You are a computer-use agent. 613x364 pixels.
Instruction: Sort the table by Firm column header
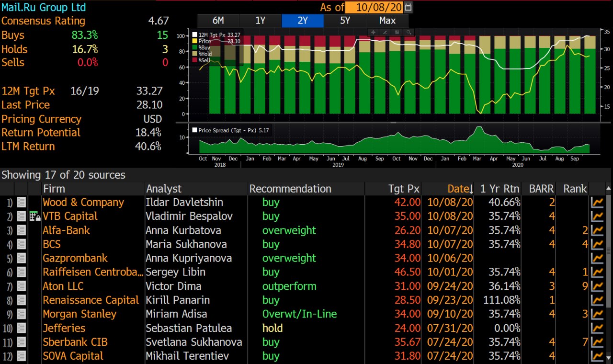(x=93, y=189)
